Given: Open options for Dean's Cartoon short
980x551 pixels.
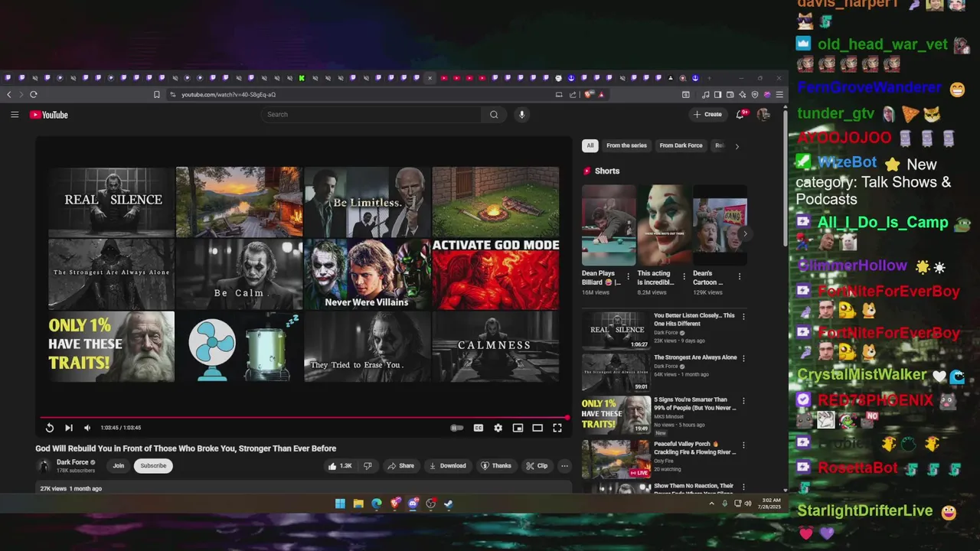Looking at the screenshot, I should tap(740, 277).
